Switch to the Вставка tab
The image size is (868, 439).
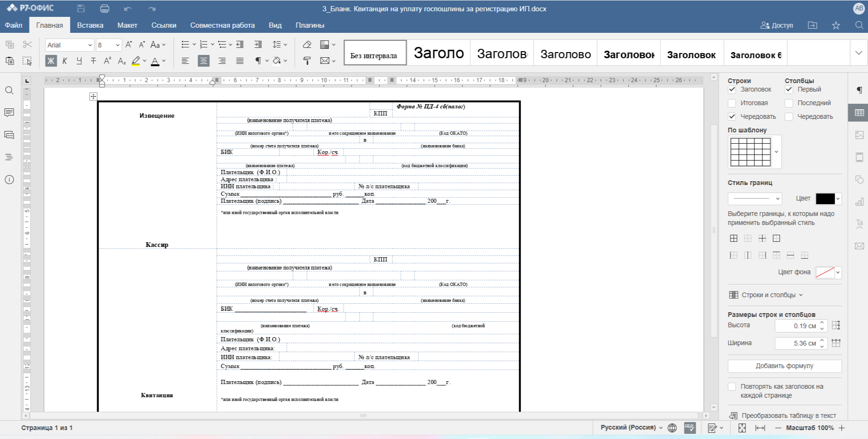(x=90, y=25)
